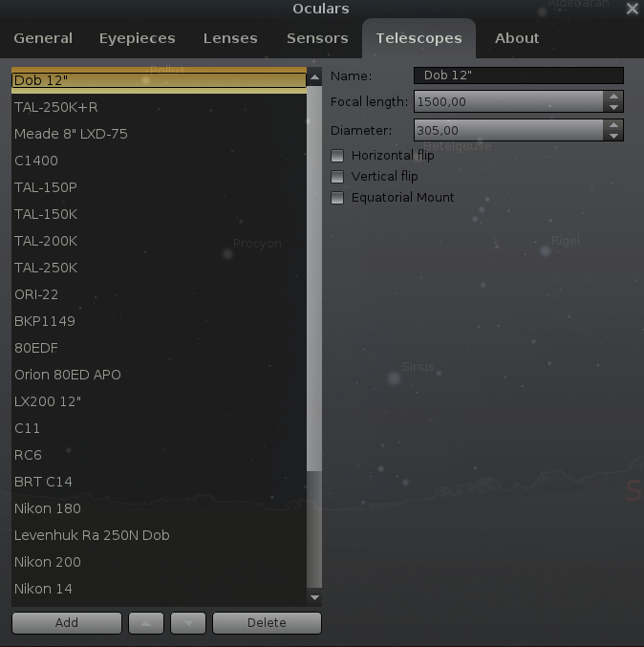Click the telescope Name input field
This screenshot has width=644, height=647.
click(x=518, y=75)
